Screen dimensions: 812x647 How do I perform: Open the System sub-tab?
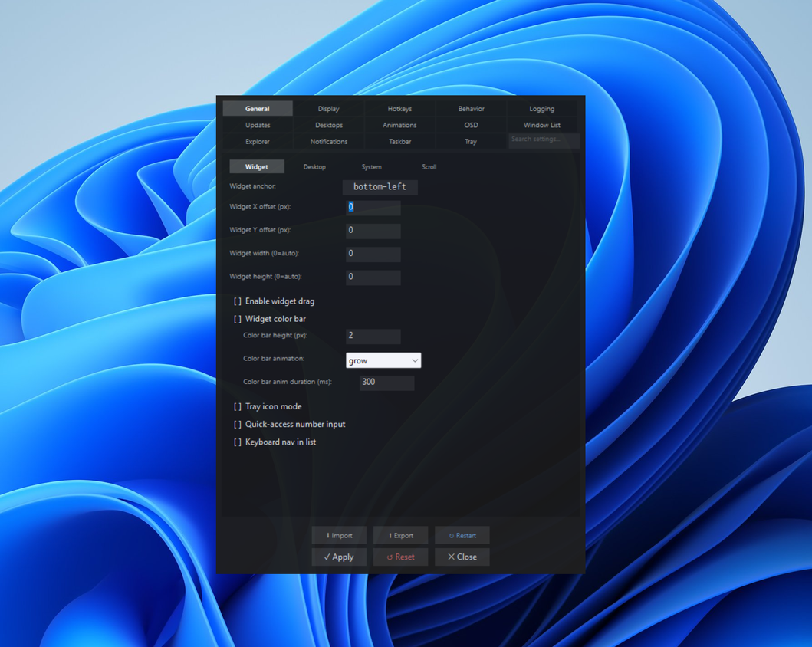(x=371, y=166)
